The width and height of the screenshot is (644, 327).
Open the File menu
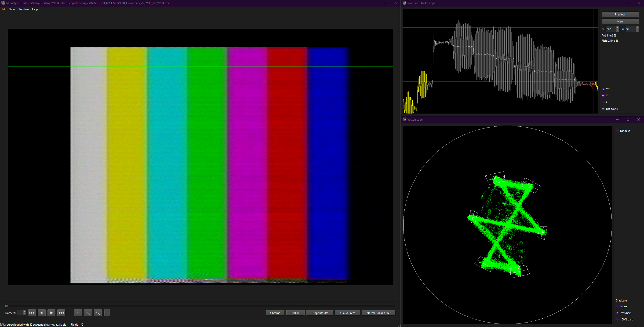tap(4, 9)
